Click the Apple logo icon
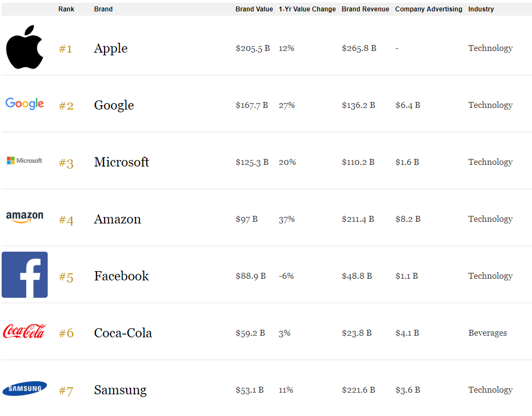The image size is (532, 416). click(25, 47)
